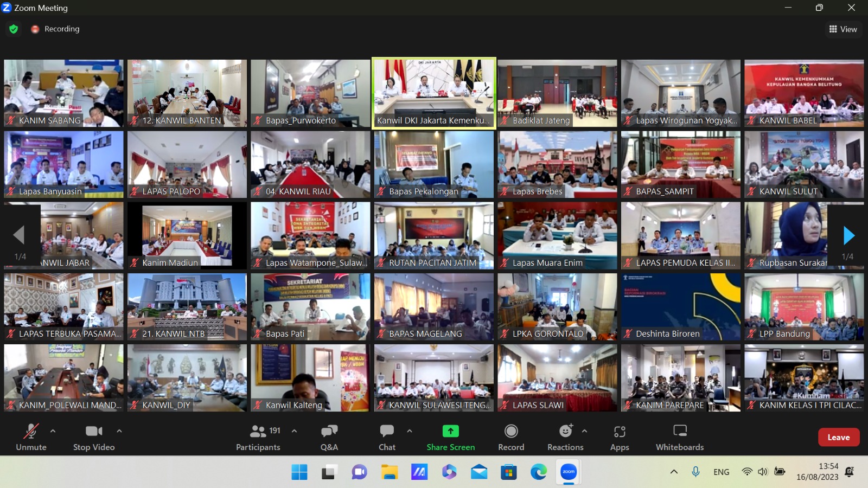Open Zoom Apps
This screenshot has height=488, width=868.
point(620,437)
